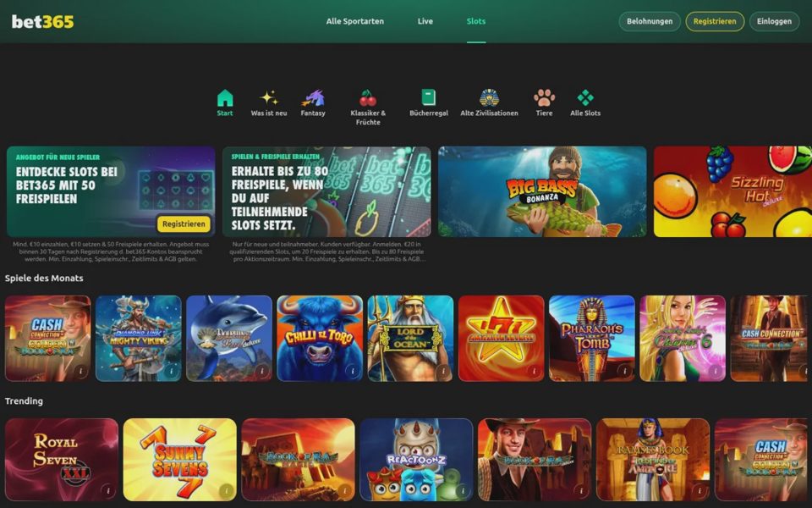The image size is (812, 508).
Task: Click the Registrieren button in header
Action: point(715,21)
